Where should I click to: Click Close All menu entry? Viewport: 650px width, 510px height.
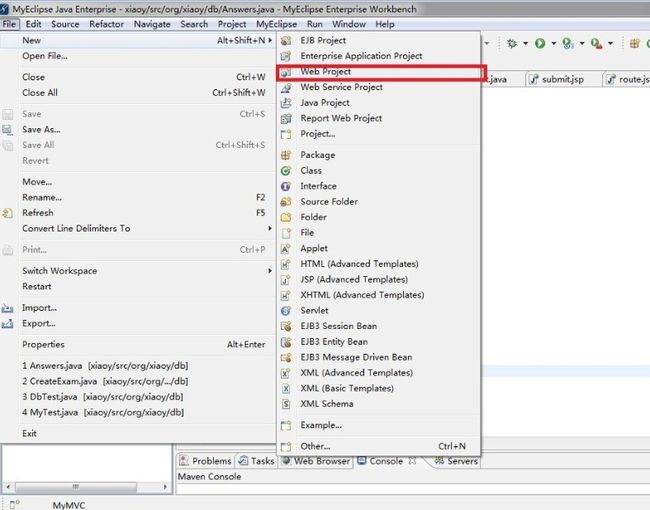[138, 93]
